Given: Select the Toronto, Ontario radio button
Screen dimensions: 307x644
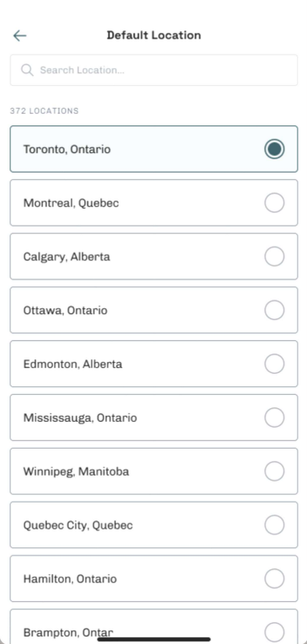Looking at the screenshot, I should coord(274,149).
